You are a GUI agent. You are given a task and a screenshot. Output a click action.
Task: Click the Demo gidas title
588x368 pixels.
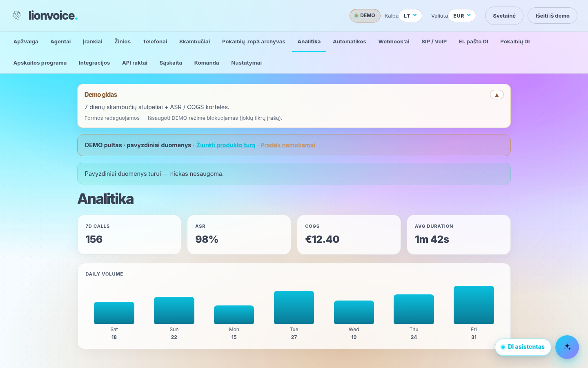tap(100, 94)
